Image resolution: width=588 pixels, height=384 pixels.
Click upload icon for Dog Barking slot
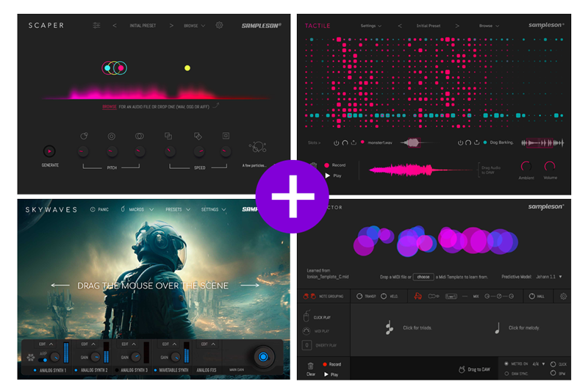476,142
